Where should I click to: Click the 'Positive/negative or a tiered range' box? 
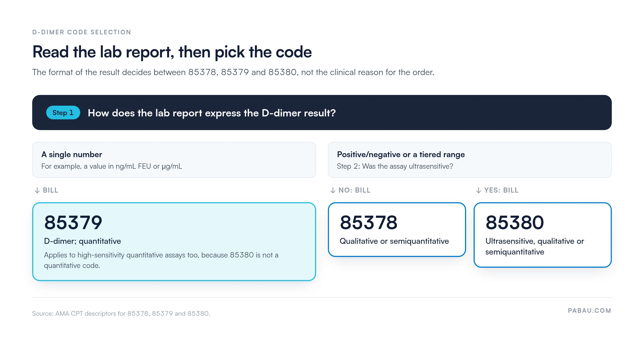pos(470,160)
